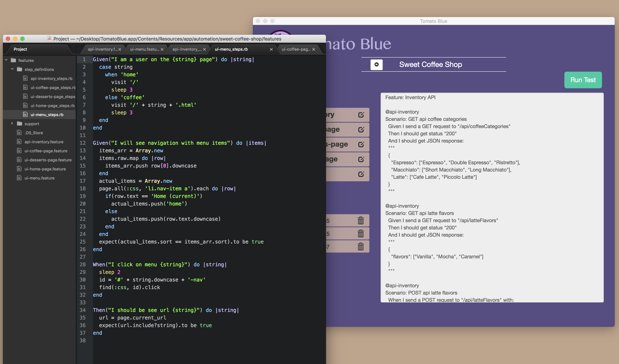This screenshot has width=619, height=364.
Task: Open ui-home-page_steps.rb file
Action: coord(52,106)
